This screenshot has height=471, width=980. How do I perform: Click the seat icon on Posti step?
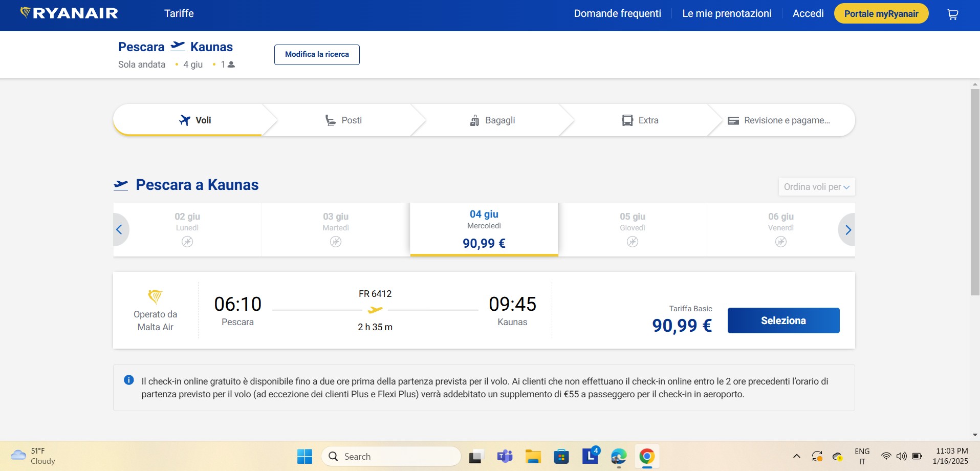331,120
